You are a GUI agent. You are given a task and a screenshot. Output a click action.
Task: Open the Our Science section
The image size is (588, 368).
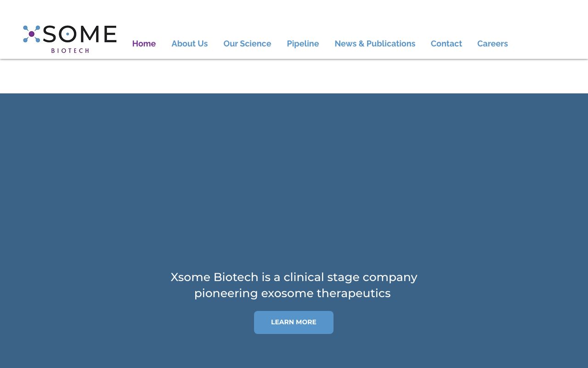pyautogui.click(x=247, y=44)
